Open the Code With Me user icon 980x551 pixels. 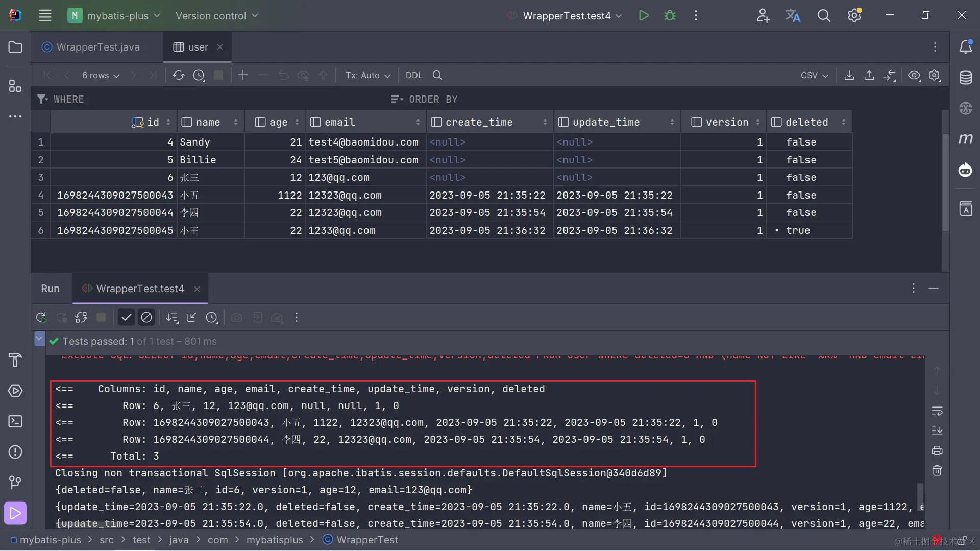tap(763, 16)
